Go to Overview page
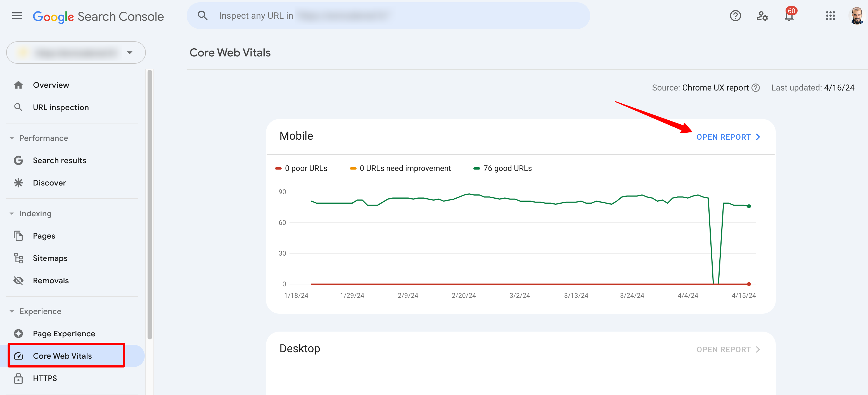The image size is (868, 395). [51, 85]
